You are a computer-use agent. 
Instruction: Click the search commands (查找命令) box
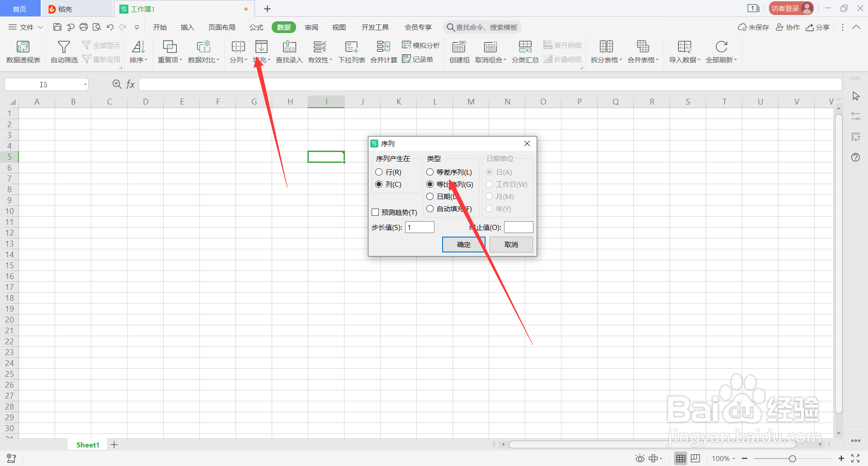tap(482, 27)
